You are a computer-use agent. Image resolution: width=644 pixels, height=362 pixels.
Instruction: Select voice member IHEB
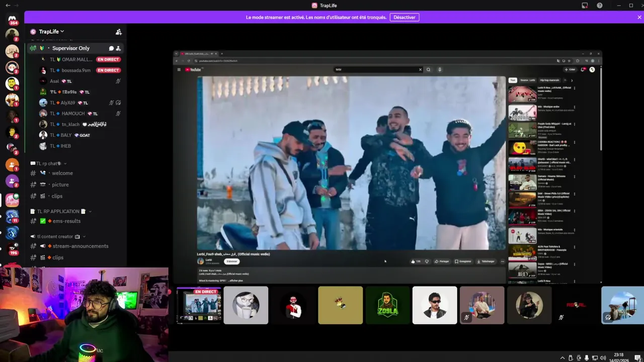coord(60,146)
